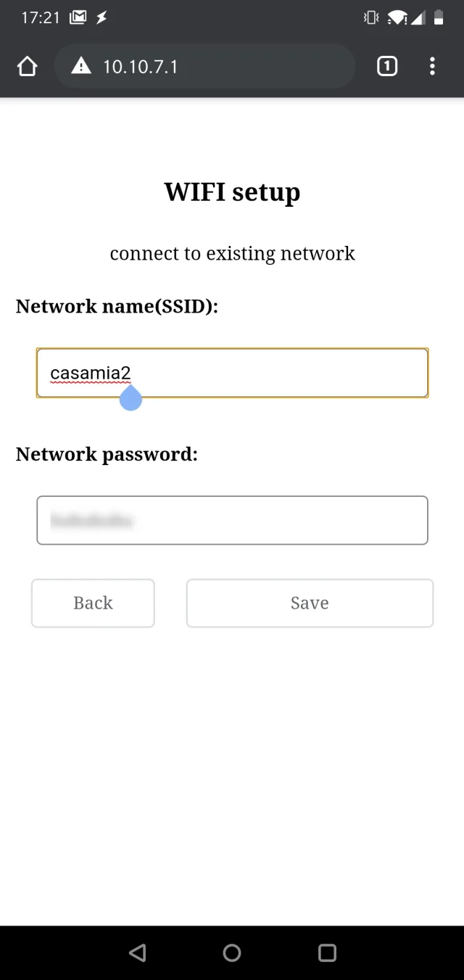Tap the blue text selection handle

pos(130,398)
